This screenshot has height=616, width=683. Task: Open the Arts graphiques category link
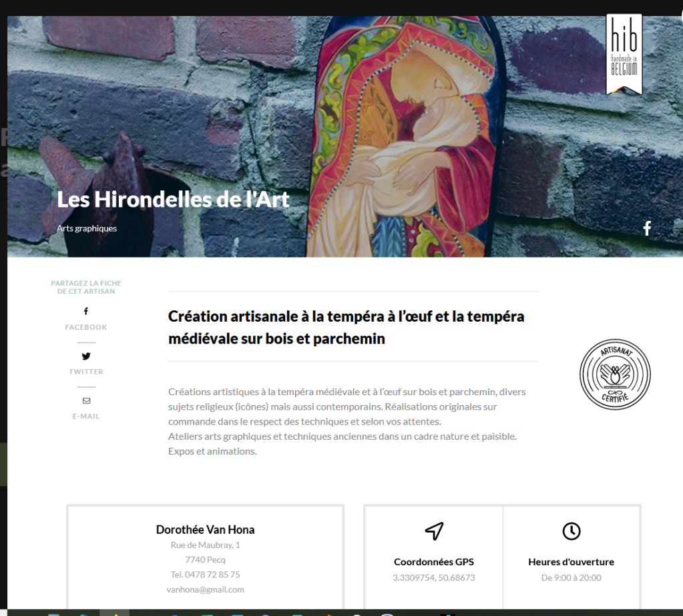click(x=87, y=228)
